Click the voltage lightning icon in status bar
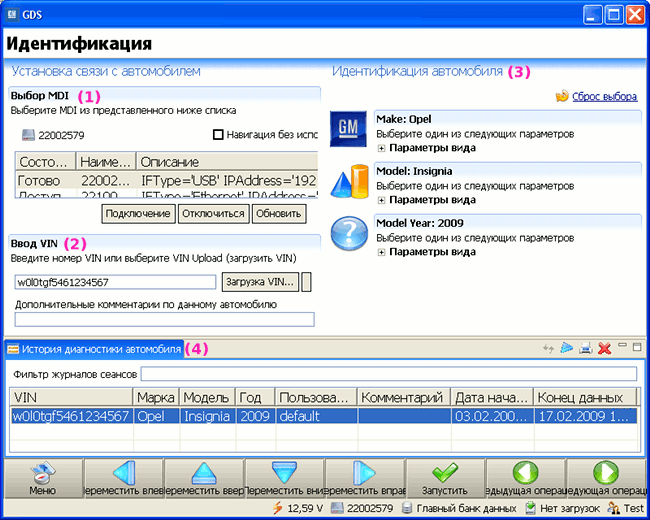This screenshot has width=650, height=520. [x=277, y=508]
